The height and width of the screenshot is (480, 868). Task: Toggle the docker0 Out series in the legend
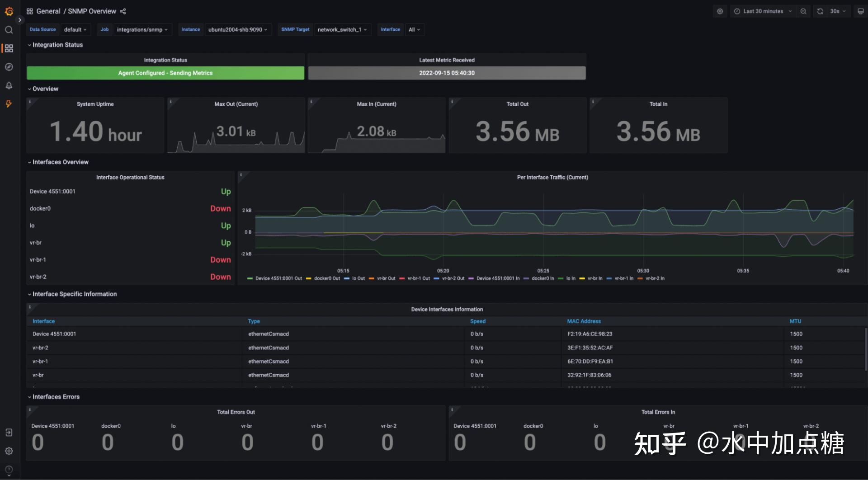[326, 278]
